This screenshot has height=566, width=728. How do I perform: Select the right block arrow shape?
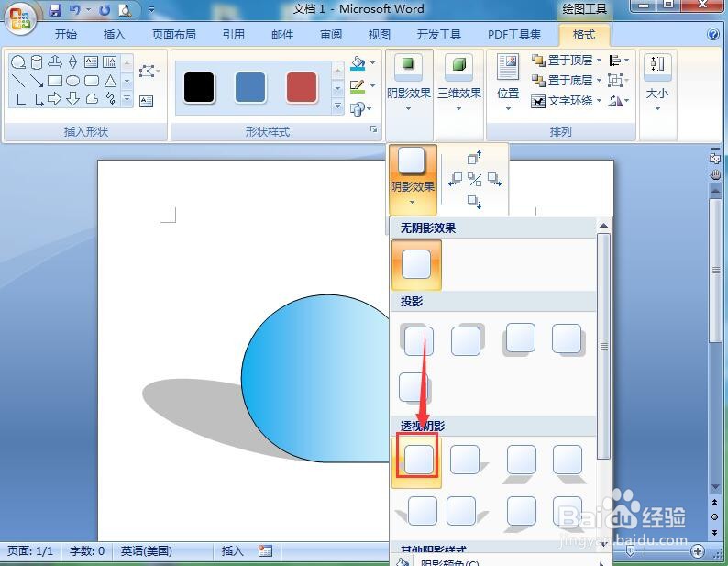[x=55, y=98]
